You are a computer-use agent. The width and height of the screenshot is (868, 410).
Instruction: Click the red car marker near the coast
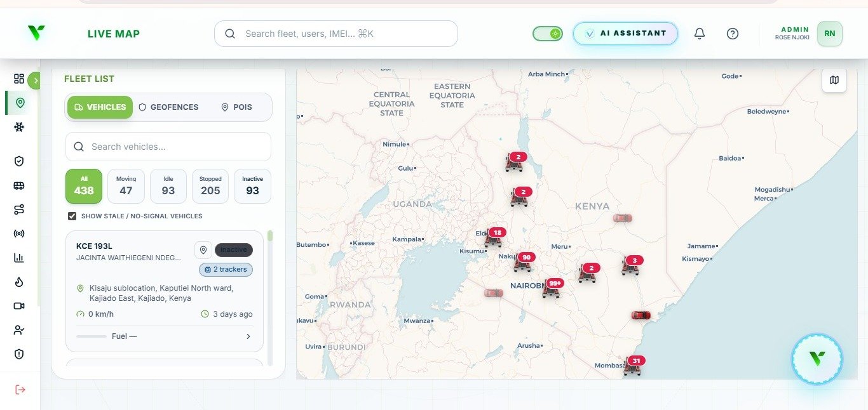(641, 315)
